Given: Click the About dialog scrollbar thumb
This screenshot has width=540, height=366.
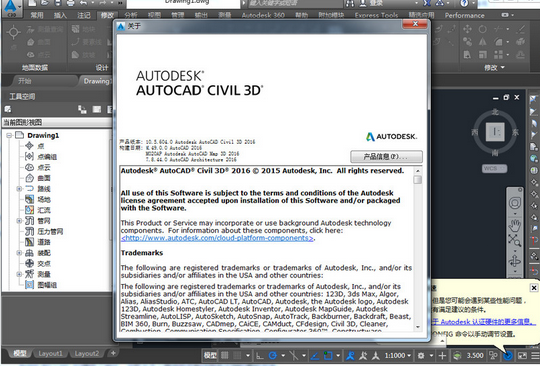Looking at the screenshot, I should point(417,180).
